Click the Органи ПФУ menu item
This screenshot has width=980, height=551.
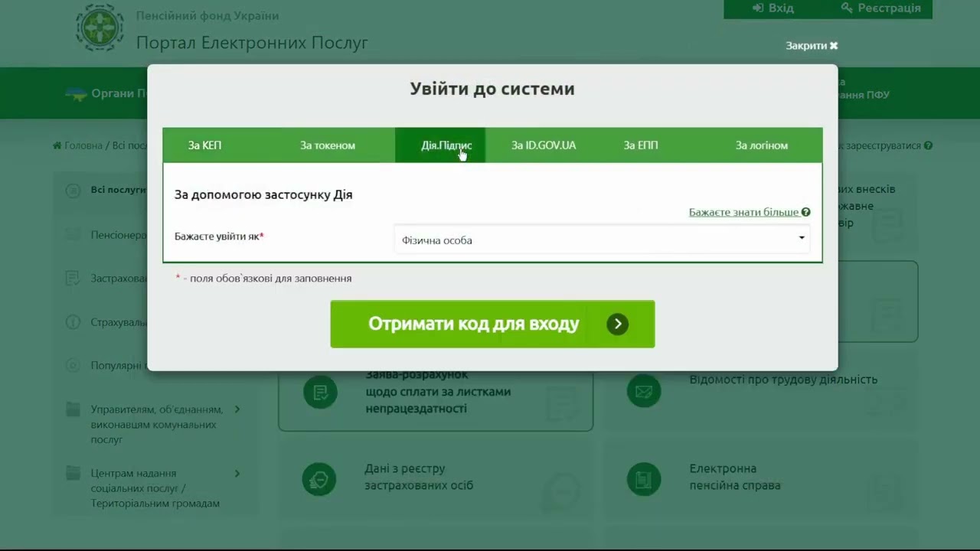coord(107,94)
